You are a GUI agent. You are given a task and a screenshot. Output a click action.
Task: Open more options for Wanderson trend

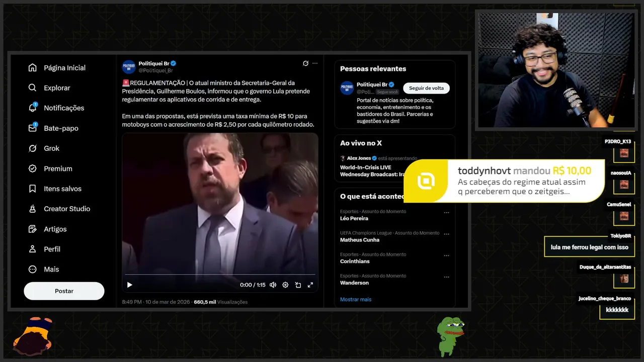tap(446, 277)
